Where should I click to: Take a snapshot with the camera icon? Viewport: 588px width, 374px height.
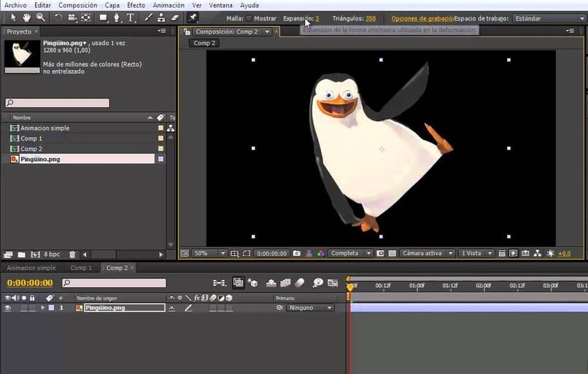297,253
